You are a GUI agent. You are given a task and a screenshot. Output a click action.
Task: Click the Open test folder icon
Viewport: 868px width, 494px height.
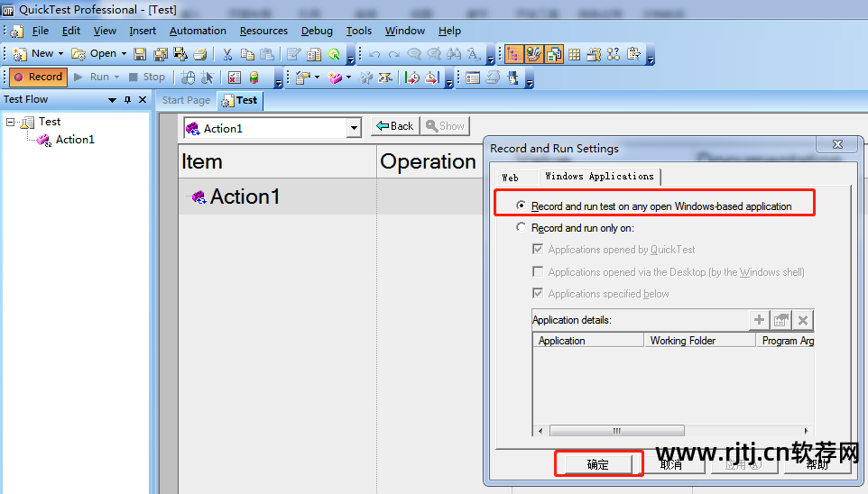pyautogui.click(x=78, y=54)
